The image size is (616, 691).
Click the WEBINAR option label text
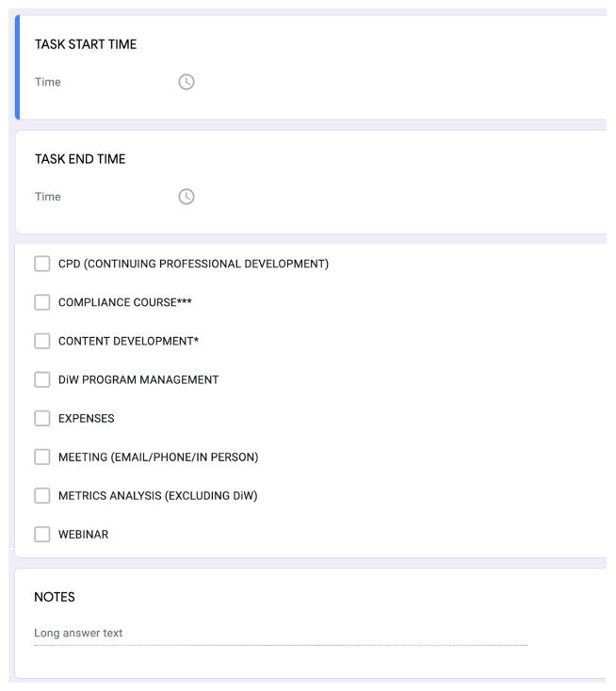click(x=83, y=535)
